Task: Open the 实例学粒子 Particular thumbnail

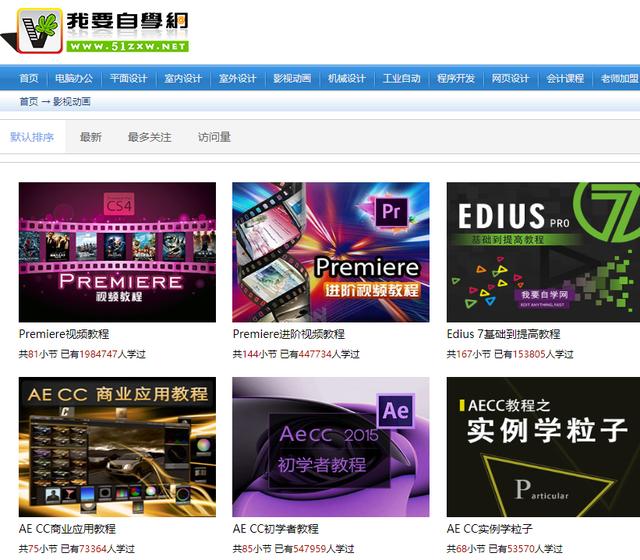Action: pyautogui.click(x=543, y=447)
